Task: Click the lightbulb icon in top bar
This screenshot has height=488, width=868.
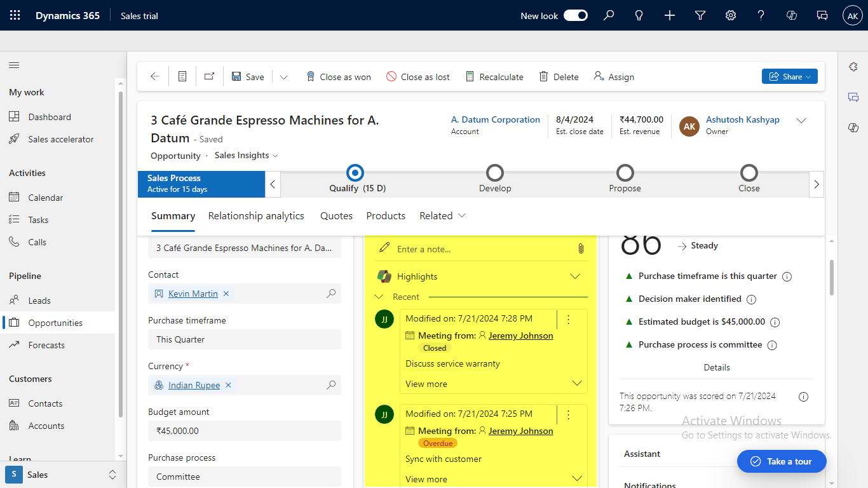Action: click(x=639, y=15)
